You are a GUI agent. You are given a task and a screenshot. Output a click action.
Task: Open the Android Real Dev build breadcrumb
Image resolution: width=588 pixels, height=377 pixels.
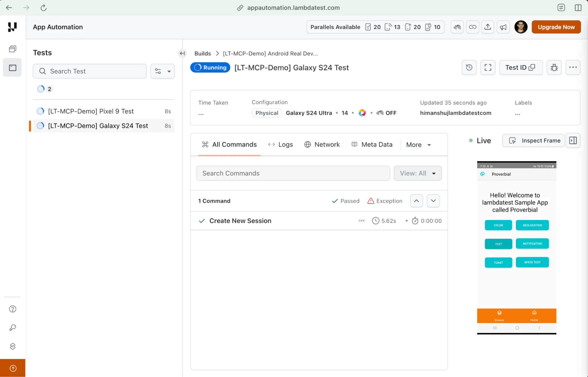[270, 53]
